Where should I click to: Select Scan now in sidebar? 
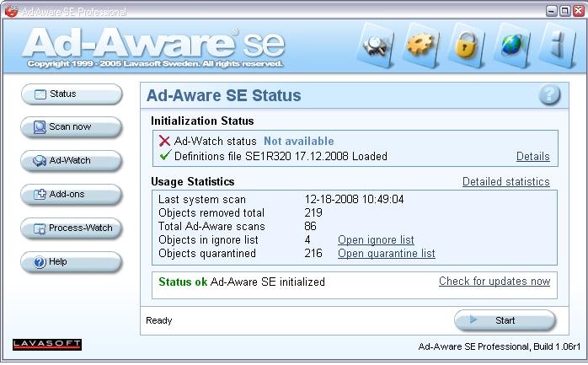tap(72, 127)
